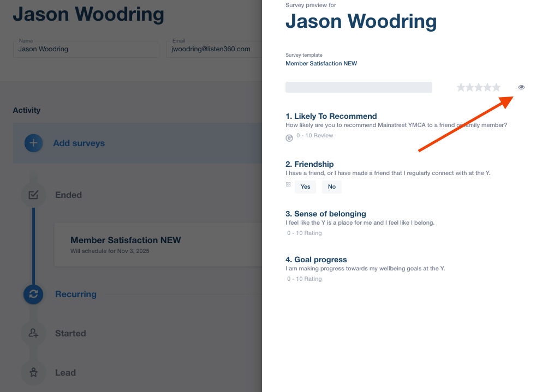Viewport: 542px width, 392px height.
Task: Select the Ended checkmark timeline icon
Action: tap(33, 195)
